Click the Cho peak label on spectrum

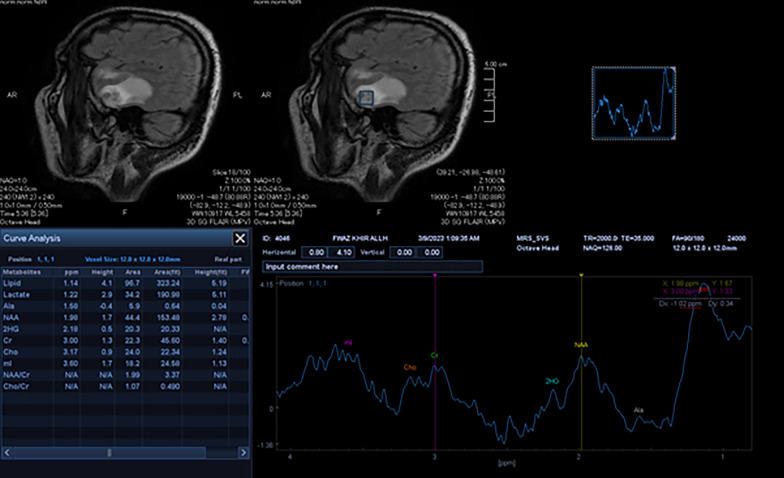[x=410, y=367]
